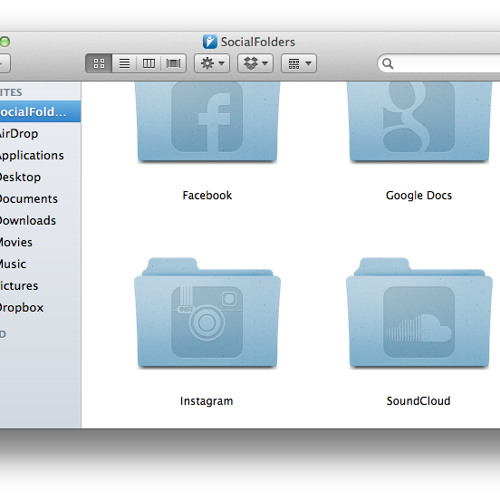Open Desktop in the sidebar
The image size is (500, 500).
click(40, 177)
